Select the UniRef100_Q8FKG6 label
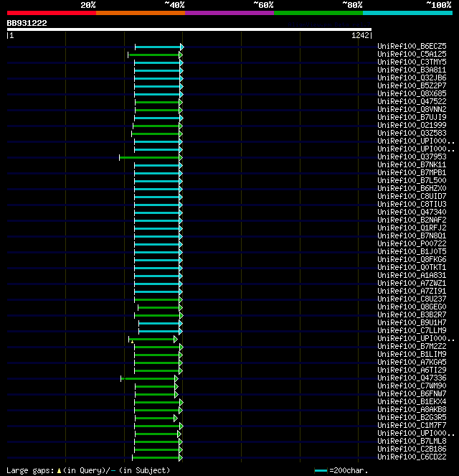 tap(412, 259)
